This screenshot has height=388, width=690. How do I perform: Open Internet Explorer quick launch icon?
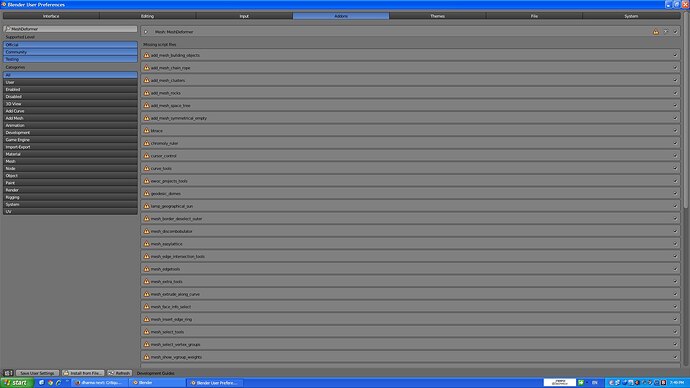(59, 383)
